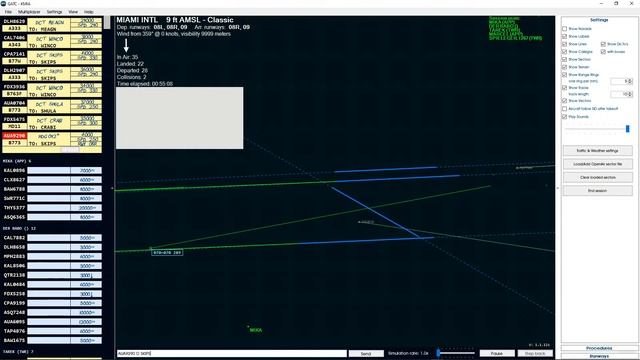Click the track length spinner
The width and height of the screenshot is (640, 360).
tap(622, 94)
